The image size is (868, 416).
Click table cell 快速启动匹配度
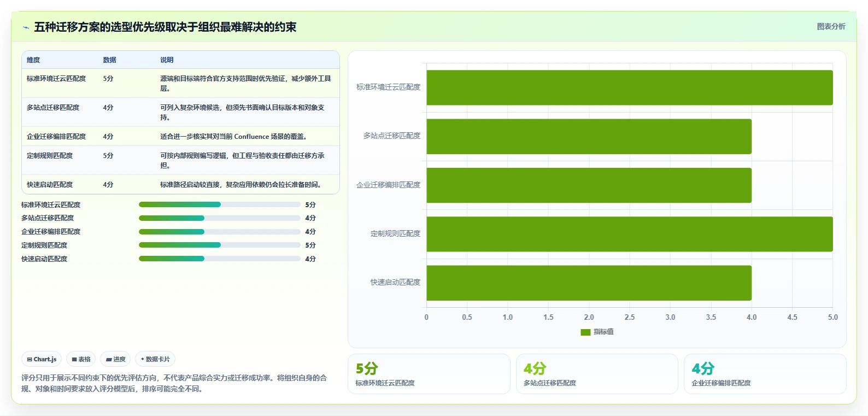[x=50, y=185]
